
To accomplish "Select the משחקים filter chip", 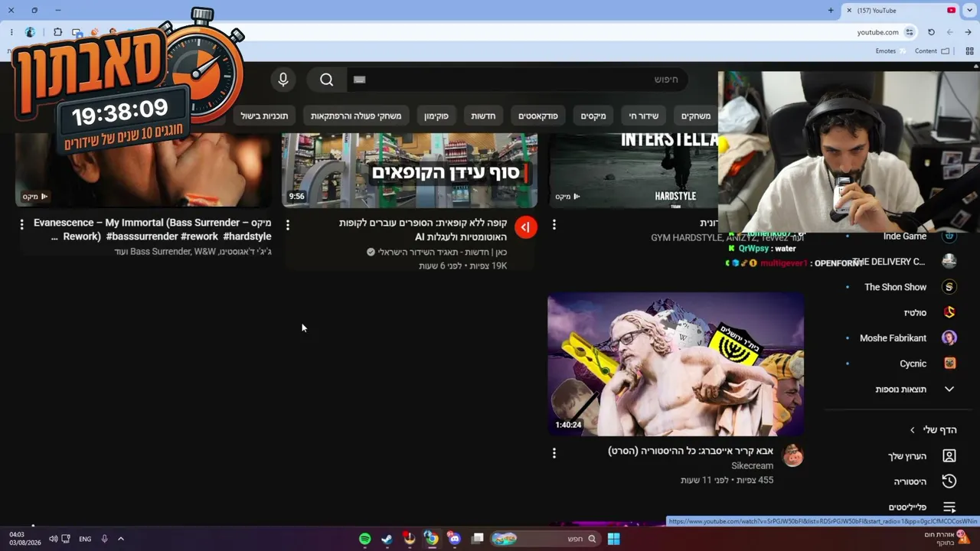I will coord(696,116).
